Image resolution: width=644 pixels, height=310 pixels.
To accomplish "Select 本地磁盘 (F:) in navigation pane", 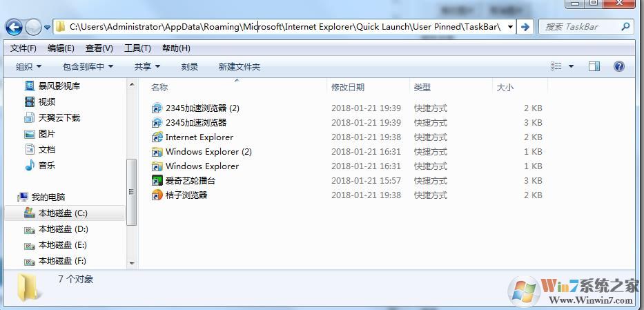I will (x=62, y=261).
